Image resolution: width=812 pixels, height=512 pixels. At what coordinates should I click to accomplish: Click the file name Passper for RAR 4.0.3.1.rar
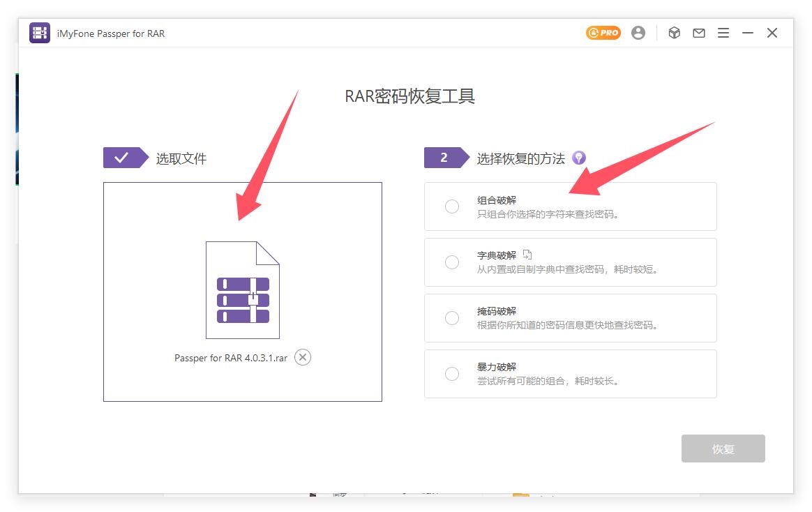(x=231, y=358)
